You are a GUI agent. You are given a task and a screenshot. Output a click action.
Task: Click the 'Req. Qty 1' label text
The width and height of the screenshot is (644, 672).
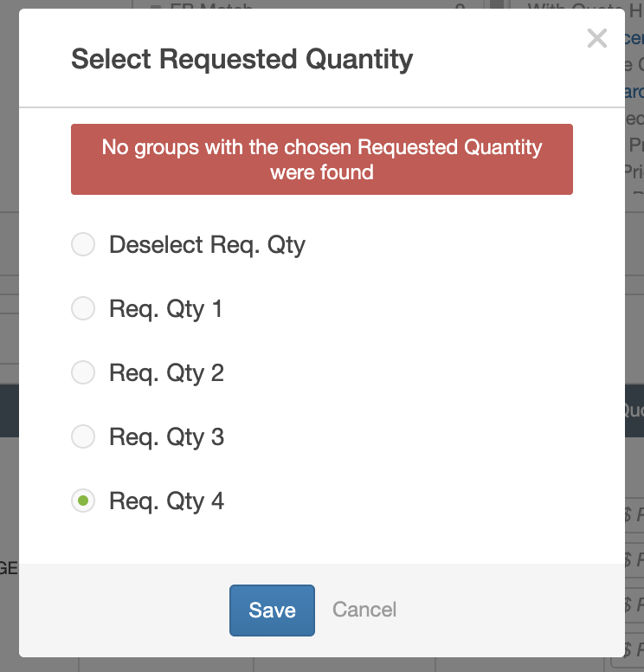[165, 309]
